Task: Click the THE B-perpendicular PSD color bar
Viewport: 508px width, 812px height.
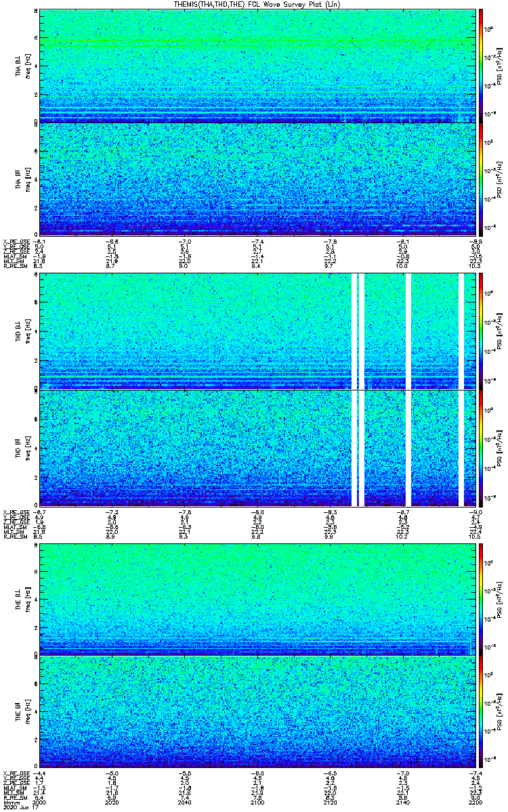Action: pos(481,598)
